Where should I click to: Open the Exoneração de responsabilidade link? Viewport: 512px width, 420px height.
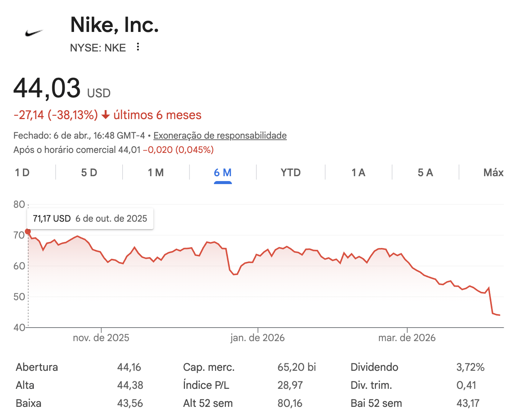tap(220, 135)
